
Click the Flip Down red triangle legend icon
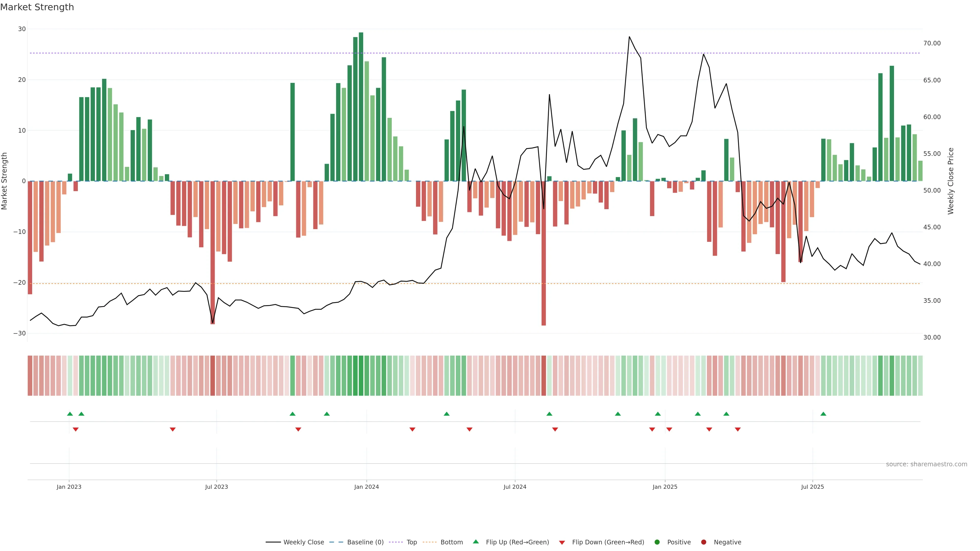click(x=562, y=543)
